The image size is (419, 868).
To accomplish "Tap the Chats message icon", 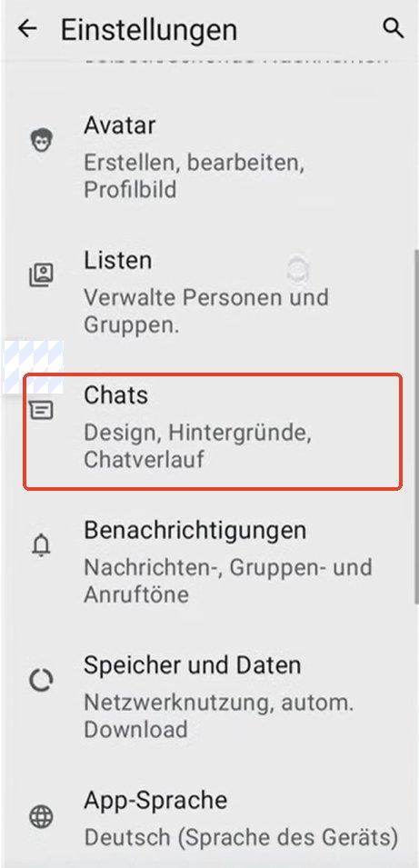I will pyautogui.click(x=42, y=410).
